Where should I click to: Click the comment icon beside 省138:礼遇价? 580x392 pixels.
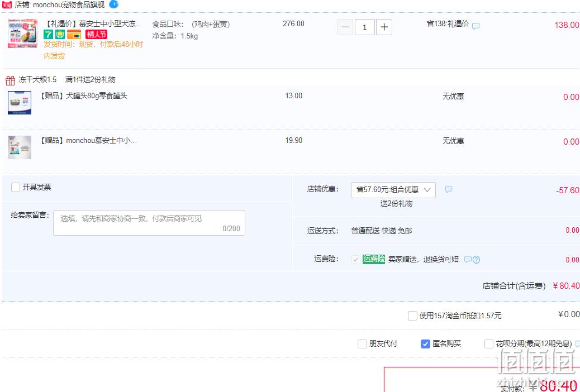coord(476,26)
